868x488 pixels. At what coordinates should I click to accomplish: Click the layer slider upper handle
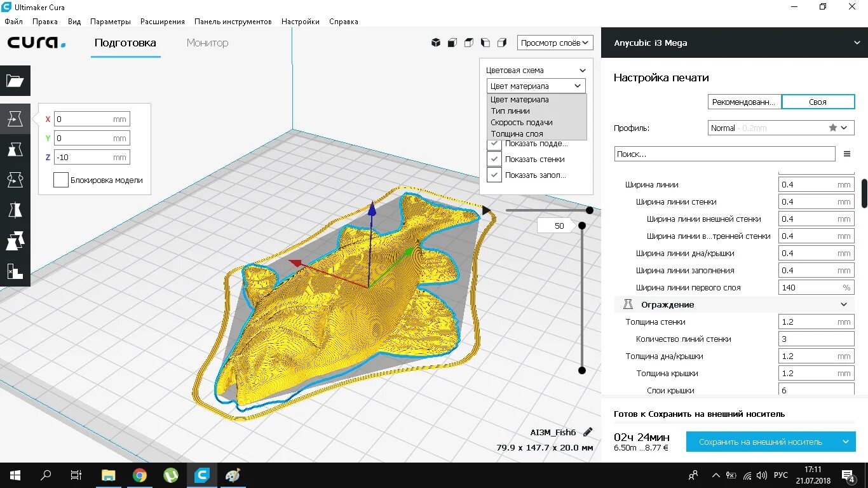[x=581, y=226]
